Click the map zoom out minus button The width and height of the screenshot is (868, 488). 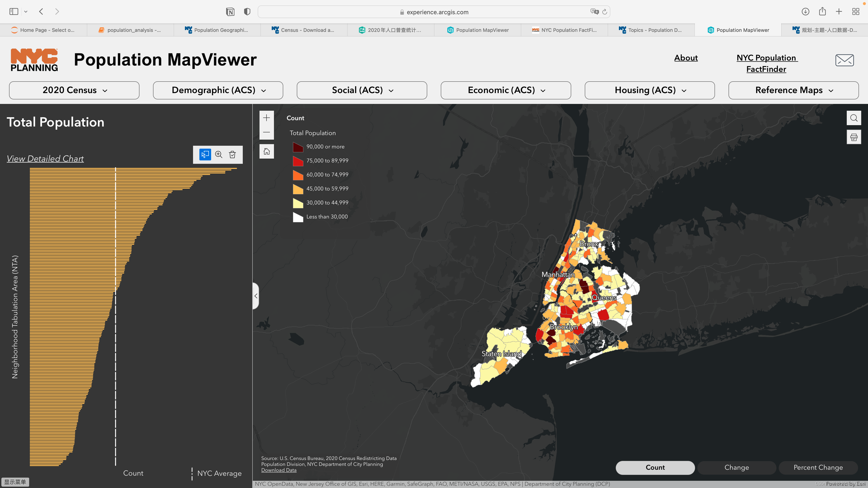tap(267, 132)
